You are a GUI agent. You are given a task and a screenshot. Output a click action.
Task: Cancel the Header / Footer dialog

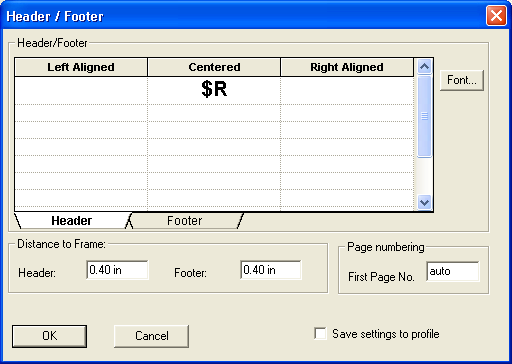[x=151, y=336]
